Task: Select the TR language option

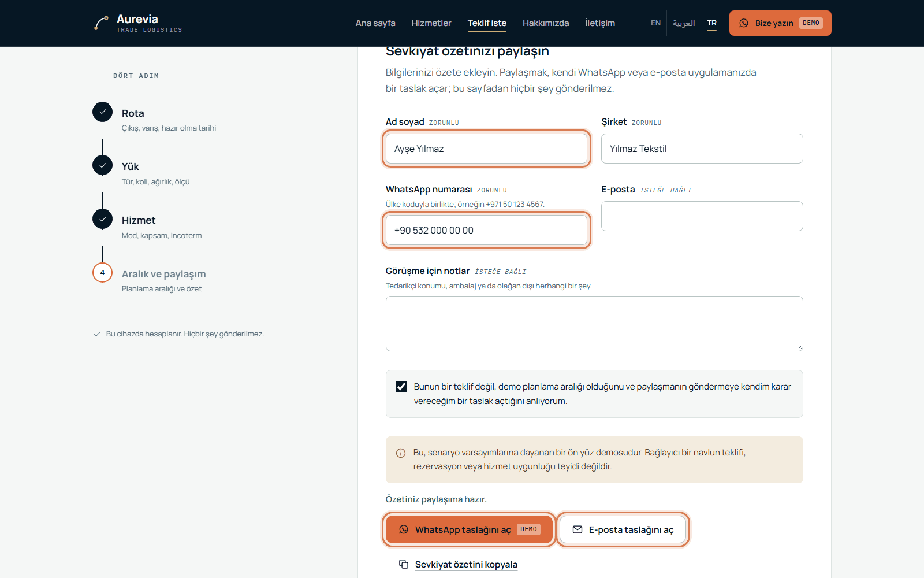Action: point(712,23)
